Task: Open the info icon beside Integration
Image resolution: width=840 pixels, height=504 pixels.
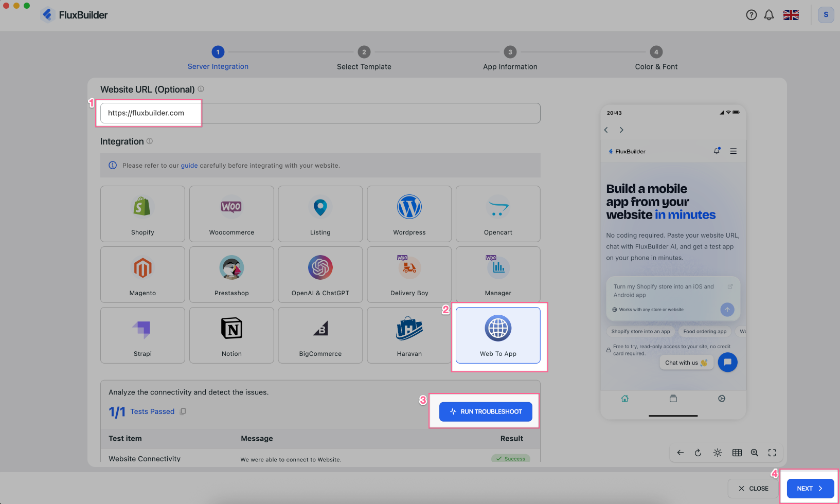Action: pyautogui.click(x=150, y=141)
